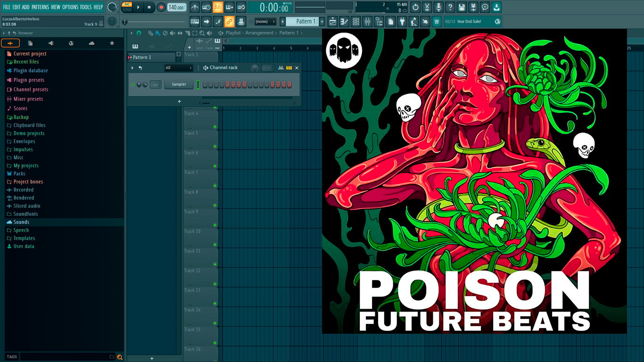Click the save project floppy disk icon
Viewport: 644px width, 362px height.
(462, 7)
